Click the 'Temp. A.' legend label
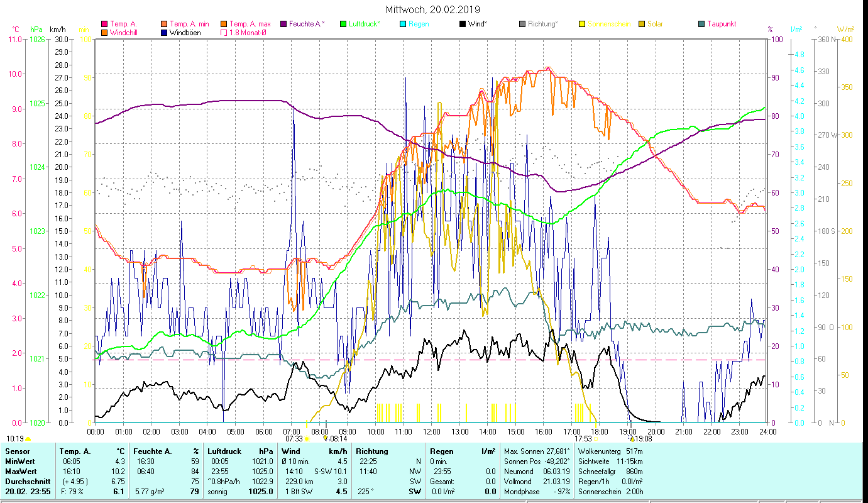868x503 pixels. [x=123, y=24]
